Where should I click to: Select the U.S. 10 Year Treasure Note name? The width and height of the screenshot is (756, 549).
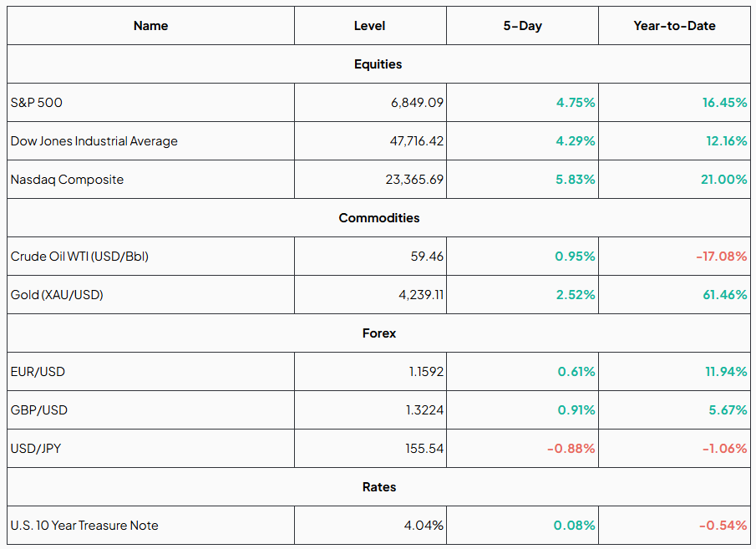tap(84, 526)
